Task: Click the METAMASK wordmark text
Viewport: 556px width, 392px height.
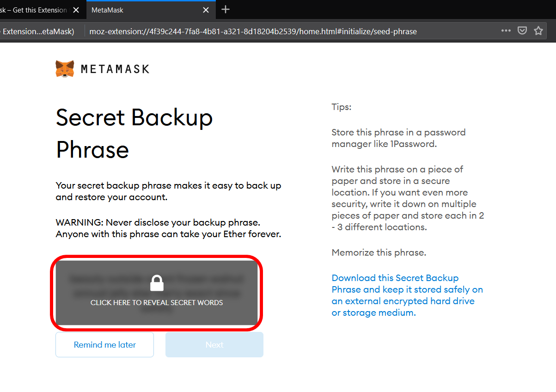Action: [115, 69]
